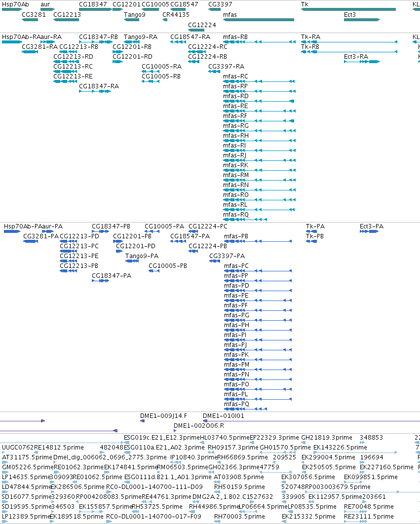This screenshot has width=420, height=524.
Task: Select the CR44135 gene label
Action: click(176, 15)
